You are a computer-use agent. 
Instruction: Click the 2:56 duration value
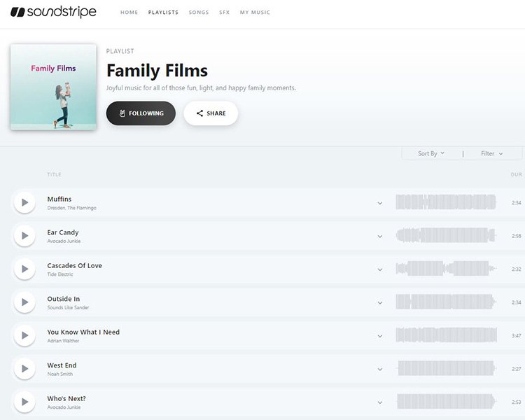pyautogui.click(x=517, y=236)
